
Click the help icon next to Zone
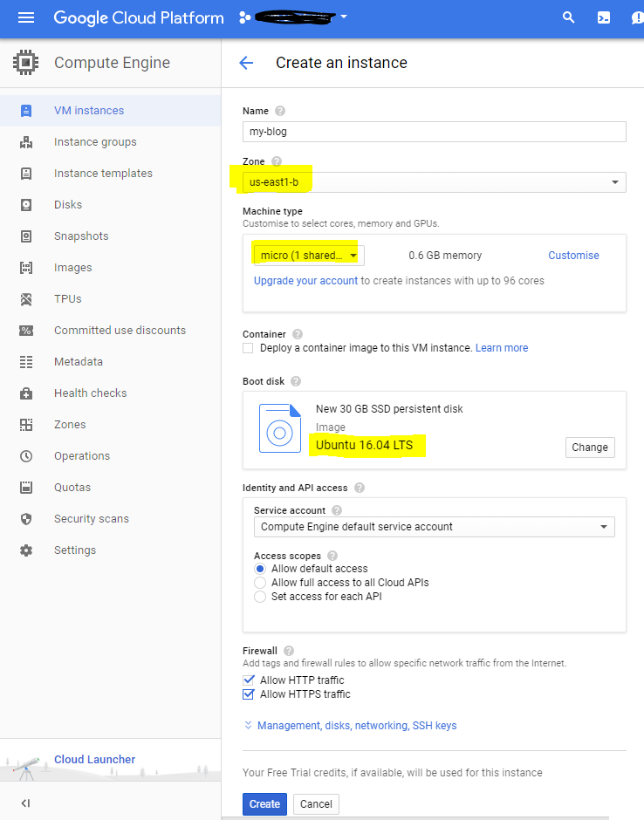(x=277, y=161)
